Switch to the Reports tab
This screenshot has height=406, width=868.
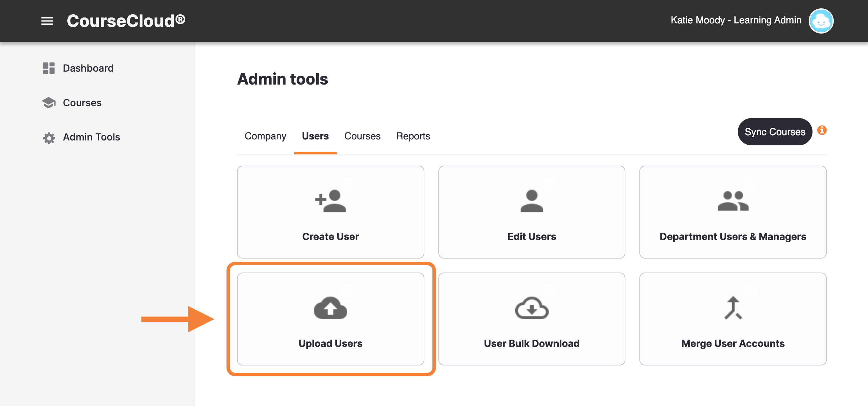coord(413,136)
